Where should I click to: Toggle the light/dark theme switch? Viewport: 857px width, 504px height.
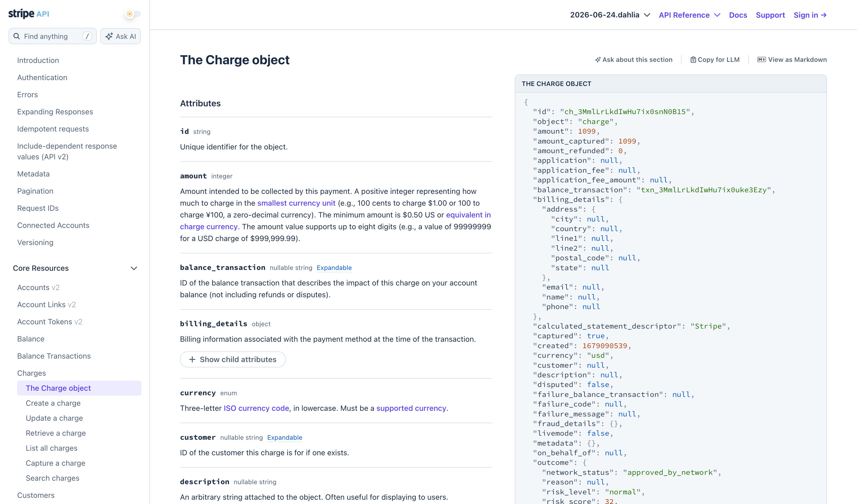click(133, 14)
